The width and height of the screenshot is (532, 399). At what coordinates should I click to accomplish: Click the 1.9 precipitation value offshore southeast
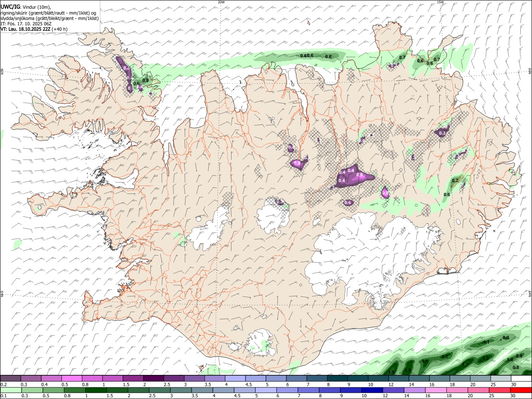(x=391, y=372)
